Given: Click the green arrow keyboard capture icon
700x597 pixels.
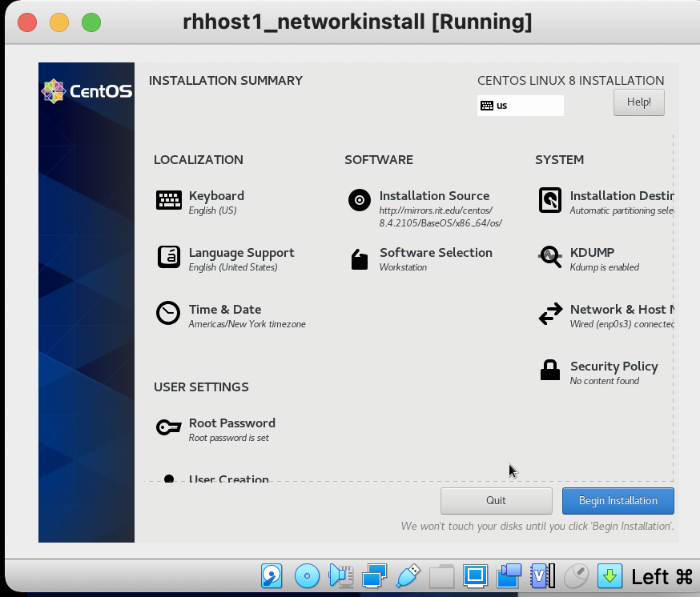Looking at the screenshot, I should (x=609, y=576).
